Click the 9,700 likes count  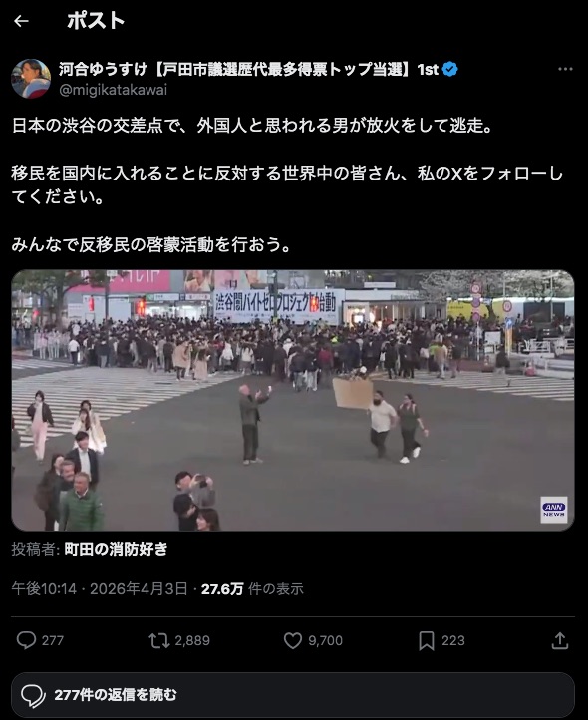[x=325, y=640]
